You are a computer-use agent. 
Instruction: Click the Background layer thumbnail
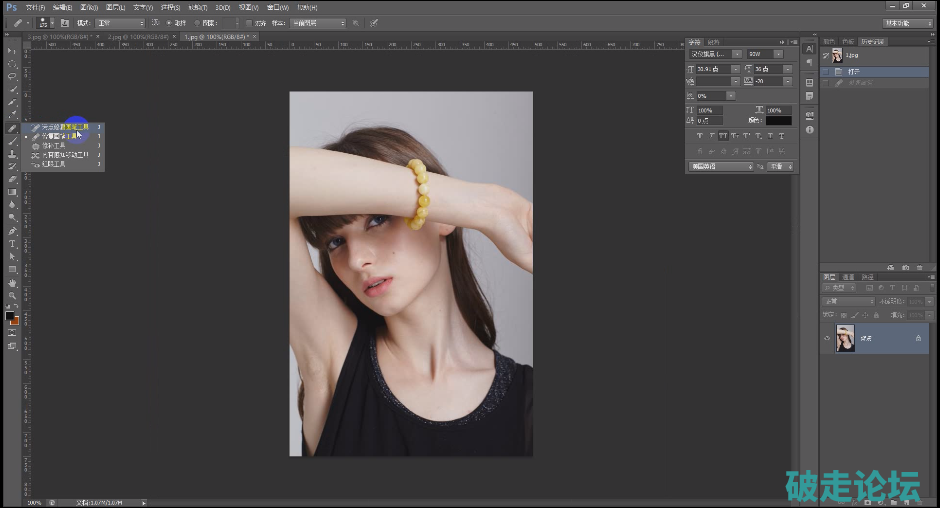(845, 340)
